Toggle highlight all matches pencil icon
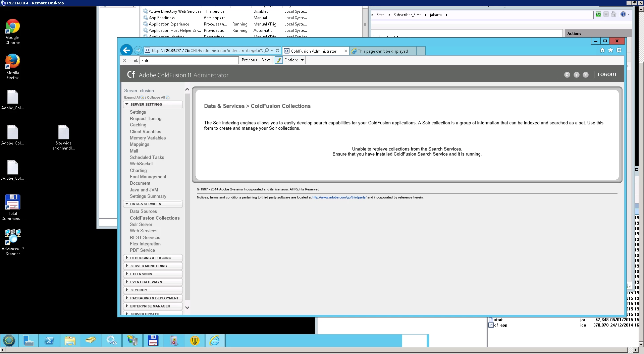The height and width of the screenshot is (354, 644). (279, 60)
